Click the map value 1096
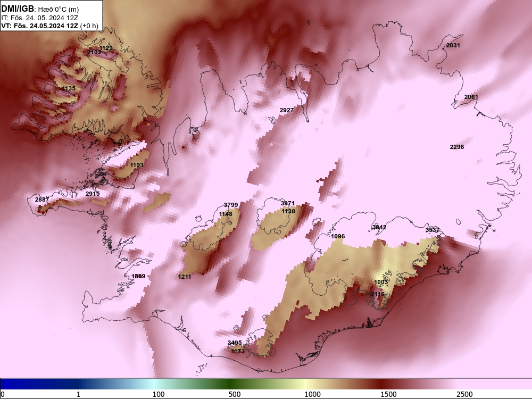 (338, 236)
